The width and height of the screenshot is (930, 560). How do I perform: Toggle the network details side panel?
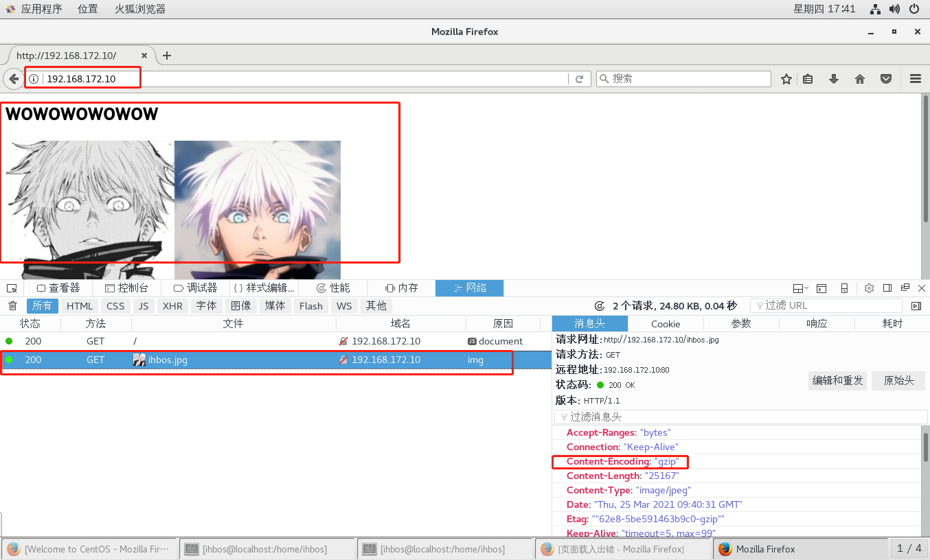(x=916, y=306)
